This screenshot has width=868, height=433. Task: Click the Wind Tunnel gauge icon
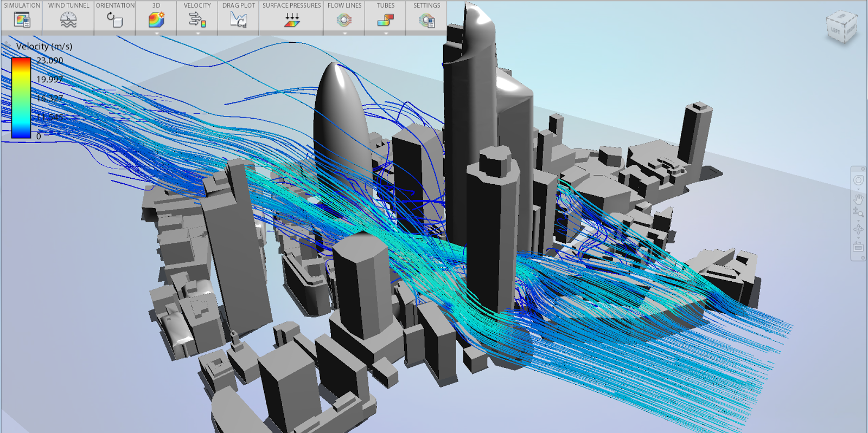click(x=68, y=21)
